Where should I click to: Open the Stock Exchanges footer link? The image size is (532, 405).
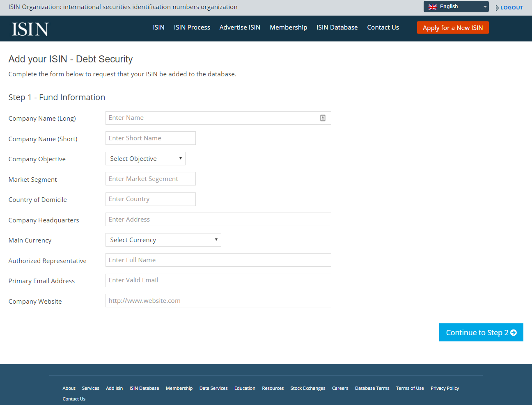pos(308,388)
